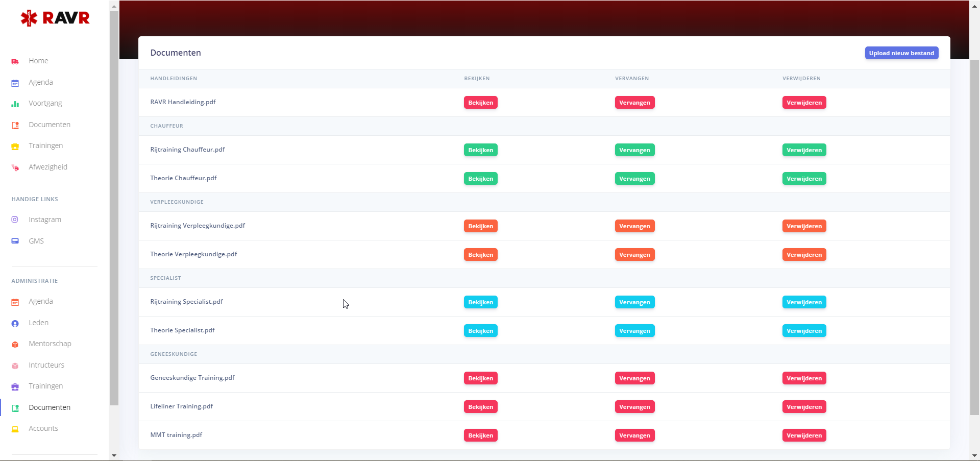Delete Theorie Verpleegkundige.pdf with Verwijderen
980x461 pixels.
click(804, 255)
